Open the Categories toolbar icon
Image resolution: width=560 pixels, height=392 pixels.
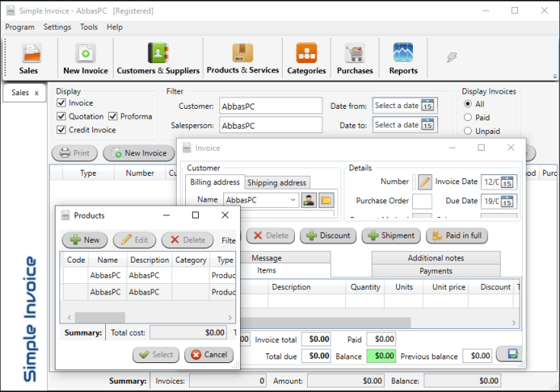(306, 58)
